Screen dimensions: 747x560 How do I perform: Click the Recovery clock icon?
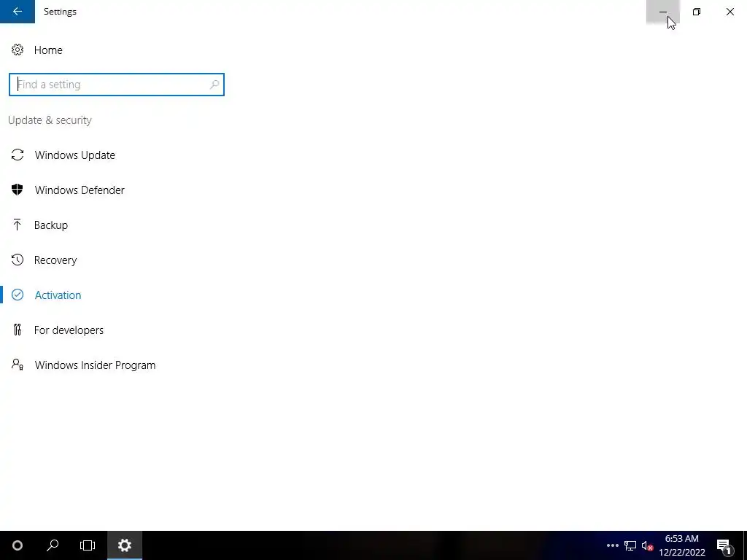(18, 260)
